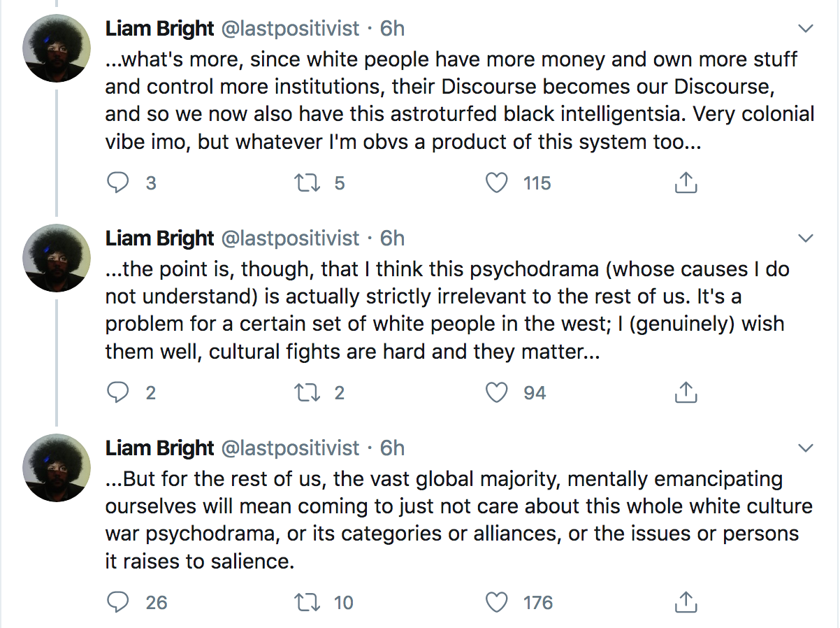Open replies on the tweet with 26 replies
Screen dimensions: 840x628
(117, 602)
